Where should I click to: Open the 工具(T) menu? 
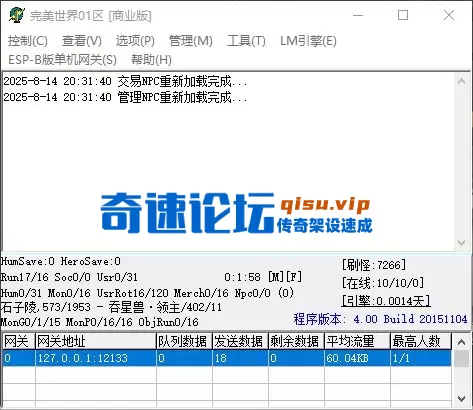tap(246, 41)
